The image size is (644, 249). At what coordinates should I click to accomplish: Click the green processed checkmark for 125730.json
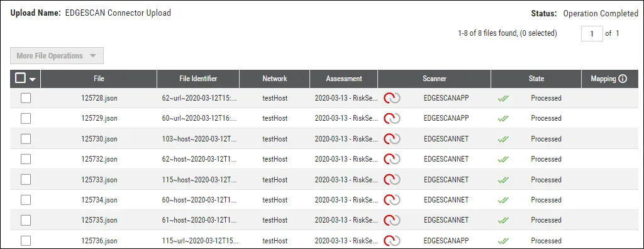coord(503,140)
